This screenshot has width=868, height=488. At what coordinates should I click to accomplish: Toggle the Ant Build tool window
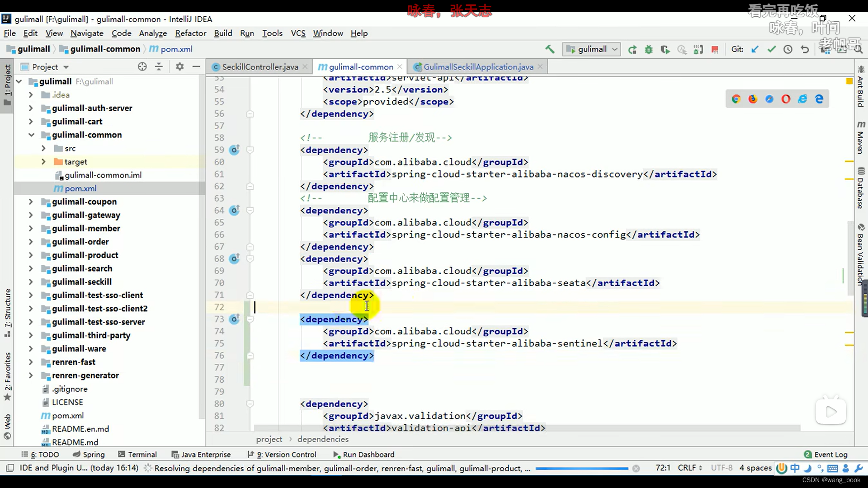[x=860, y=86]
